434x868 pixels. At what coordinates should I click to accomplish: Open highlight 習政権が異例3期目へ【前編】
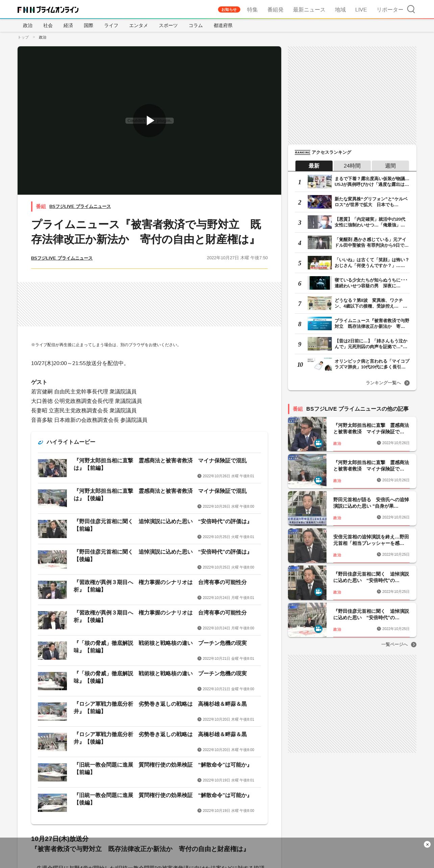tap(149, 590)
